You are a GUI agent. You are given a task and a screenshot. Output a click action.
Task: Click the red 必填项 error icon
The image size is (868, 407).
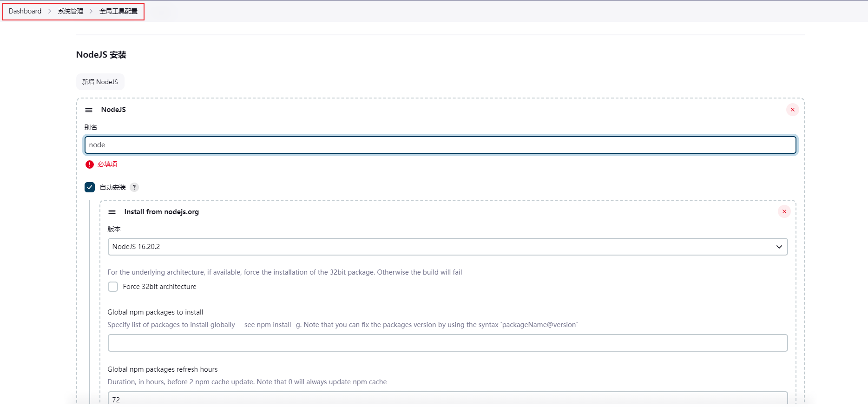90,164
